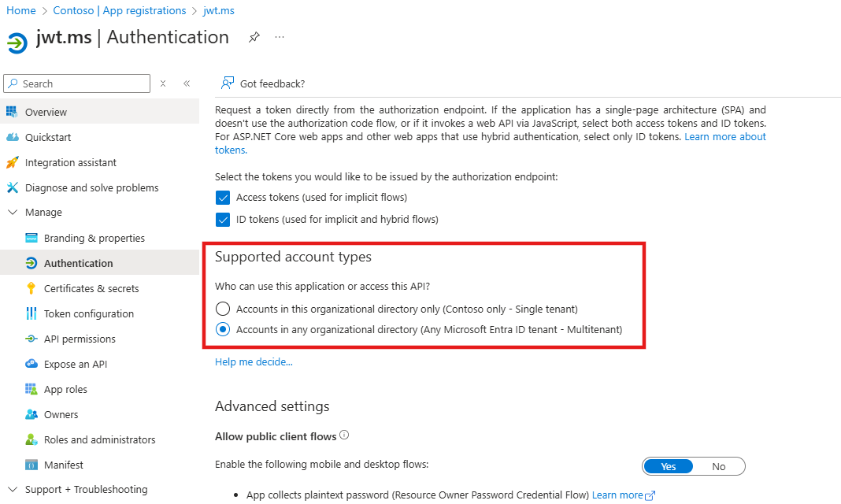Set public client flows toggle to Yes
The image size is (841, 504).
click(669, 466)
